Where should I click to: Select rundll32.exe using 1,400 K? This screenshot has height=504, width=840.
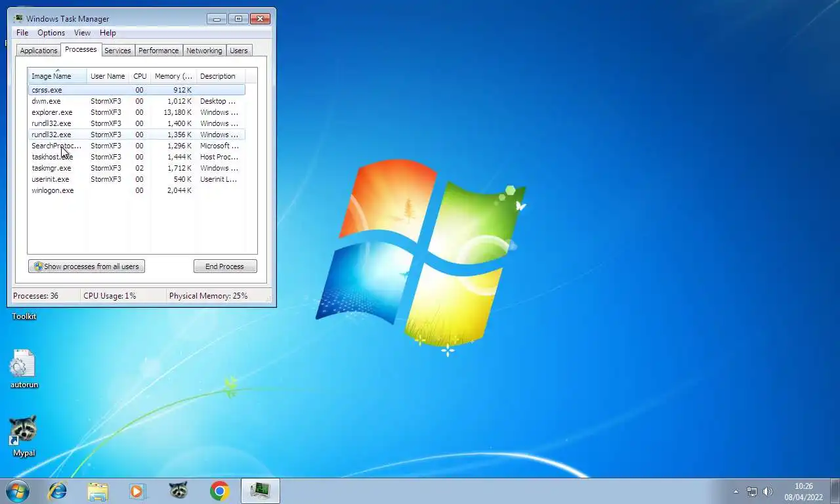tap(136, 123)
